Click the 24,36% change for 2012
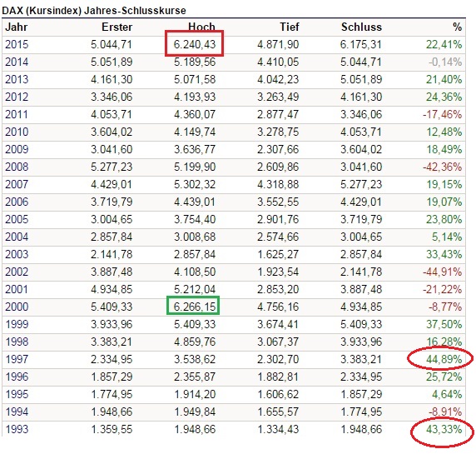Screen dimensions: 476x459 [444, 97]
